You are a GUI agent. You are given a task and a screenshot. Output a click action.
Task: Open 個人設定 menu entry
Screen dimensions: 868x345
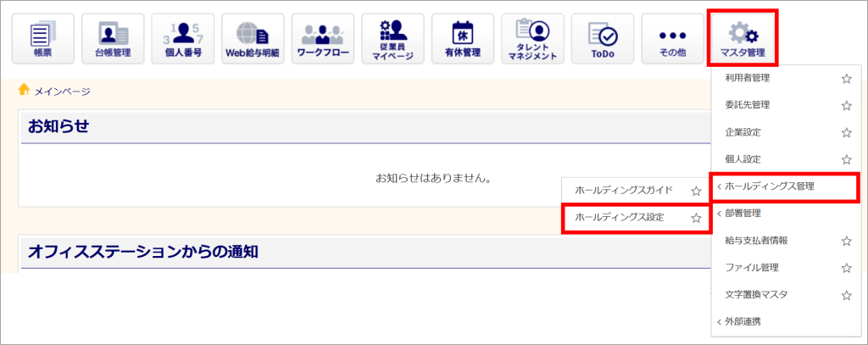tap(743, 159)
